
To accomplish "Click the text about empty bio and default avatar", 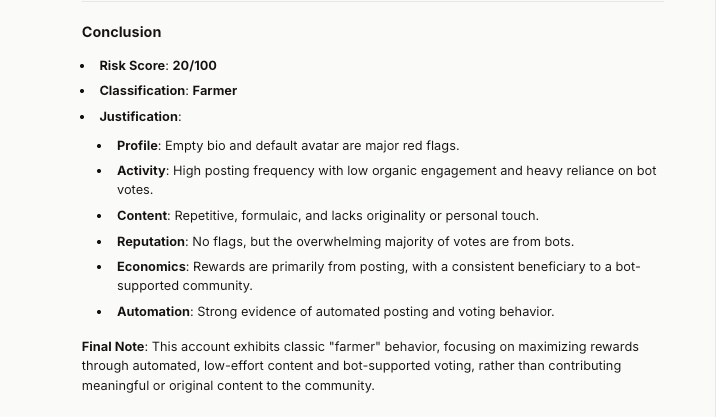I will coord(312,146).
